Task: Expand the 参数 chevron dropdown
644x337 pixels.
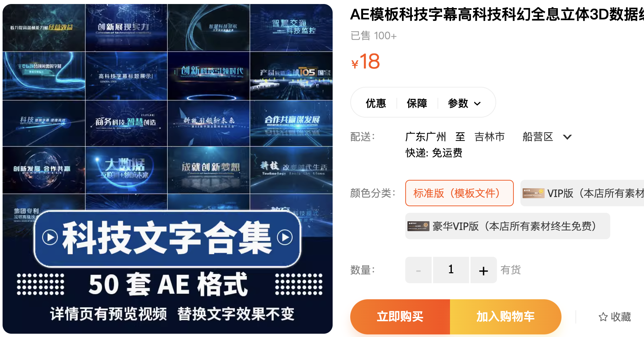Action: (x=477, y=104)
